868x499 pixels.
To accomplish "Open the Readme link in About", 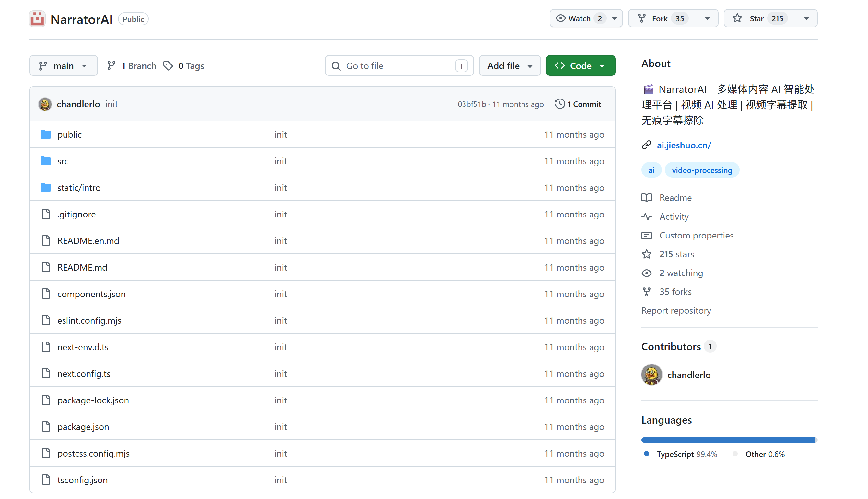I will pos(675,198).
